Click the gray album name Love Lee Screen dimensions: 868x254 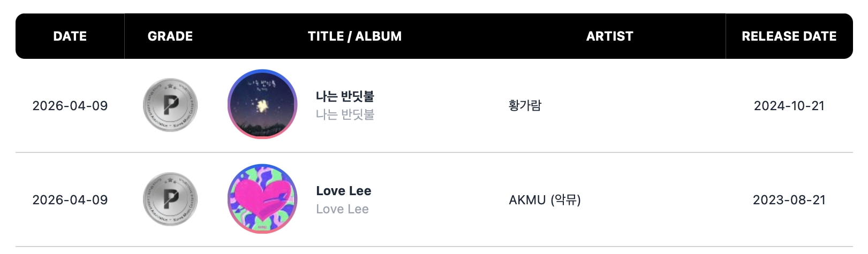point(342,209)
